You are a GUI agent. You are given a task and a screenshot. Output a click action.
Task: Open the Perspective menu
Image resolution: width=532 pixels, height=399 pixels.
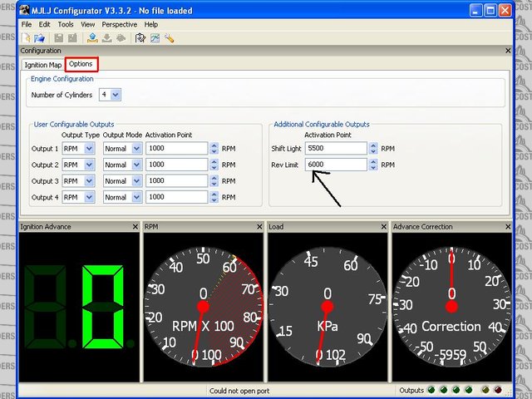(121, 25)
